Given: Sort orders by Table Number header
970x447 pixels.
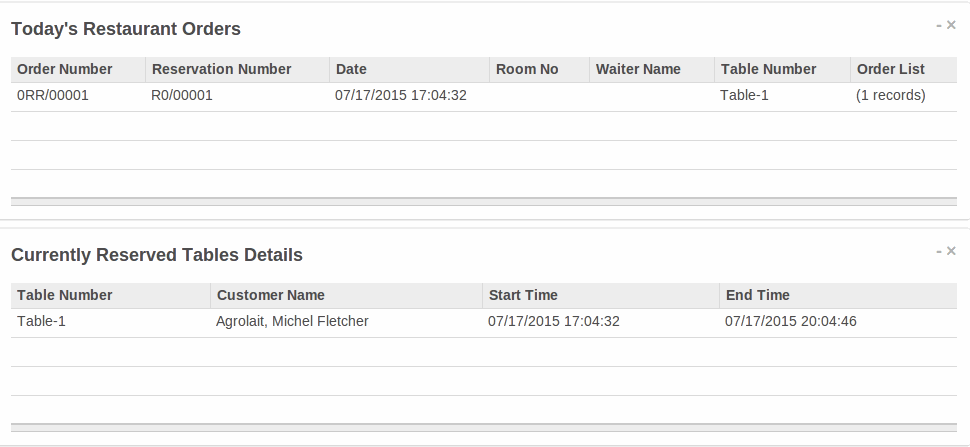Looking at the screenshot, I should point(768,69).
